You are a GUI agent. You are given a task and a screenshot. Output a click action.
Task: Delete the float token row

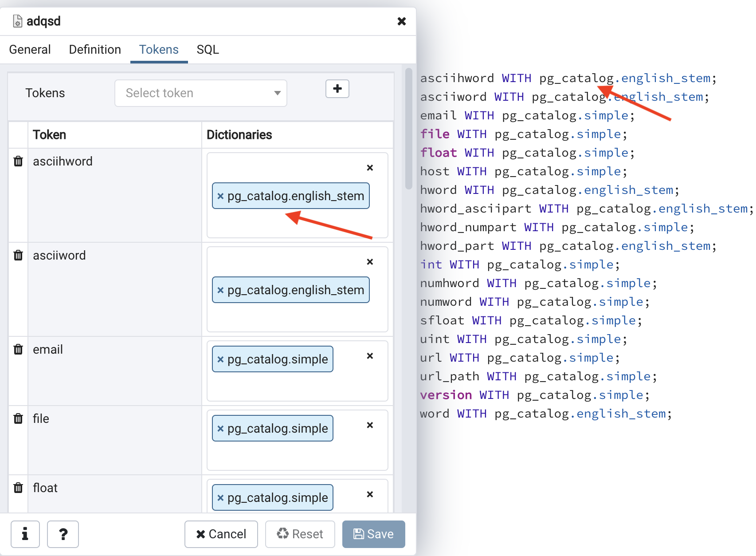18,488
